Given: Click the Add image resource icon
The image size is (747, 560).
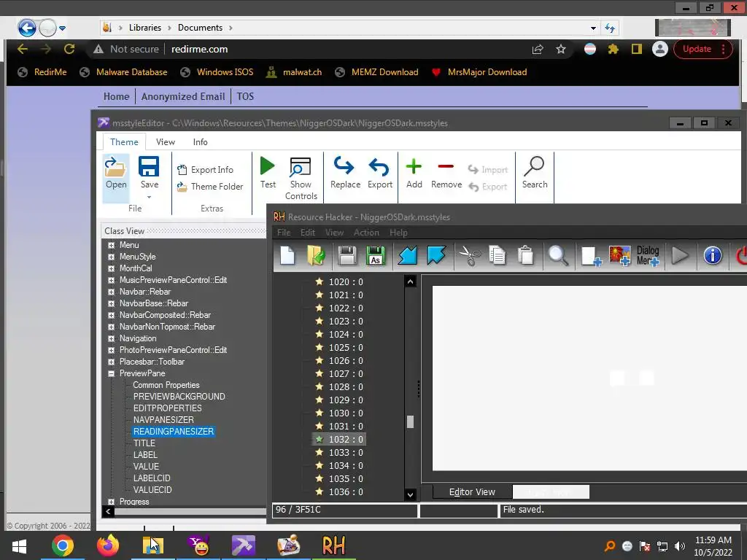Looking at the screenshot, I should click(x=620, y=256).
